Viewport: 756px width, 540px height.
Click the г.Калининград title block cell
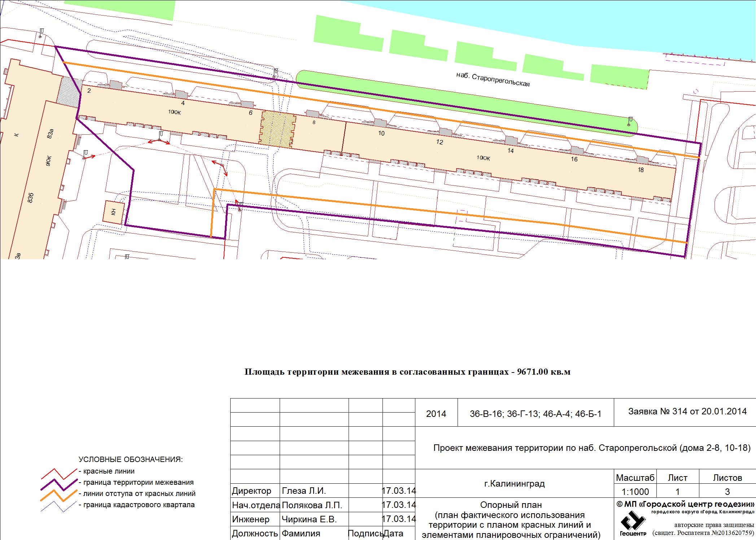click(x=514, y=483)
